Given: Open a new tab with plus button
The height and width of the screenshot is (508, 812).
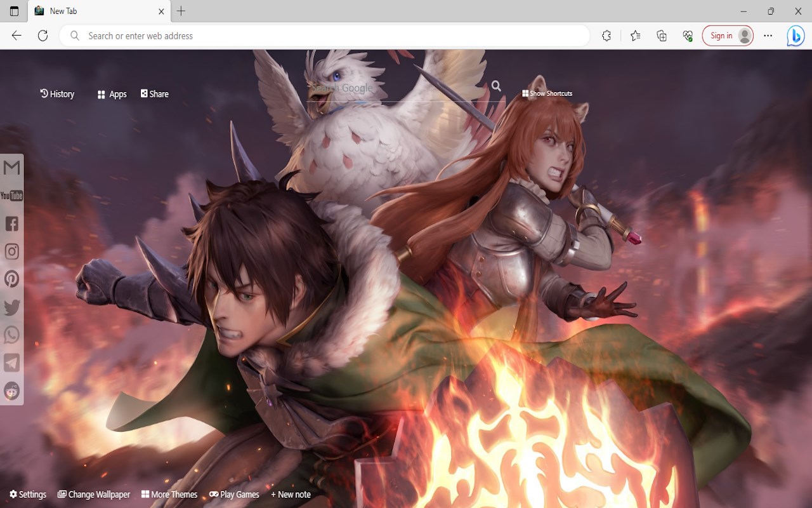Looking at the screenshot, I should tap(181, 11).
